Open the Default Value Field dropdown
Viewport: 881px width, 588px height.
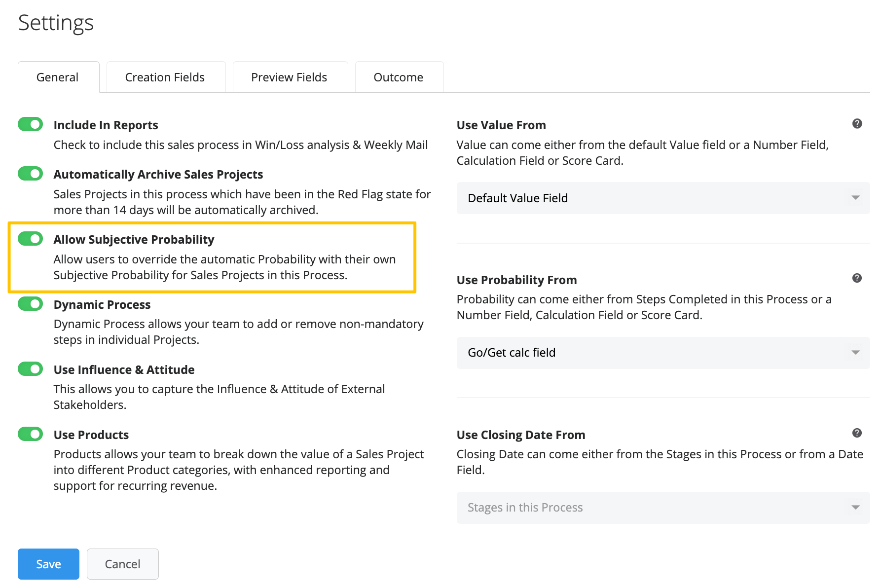pos(662,198)
